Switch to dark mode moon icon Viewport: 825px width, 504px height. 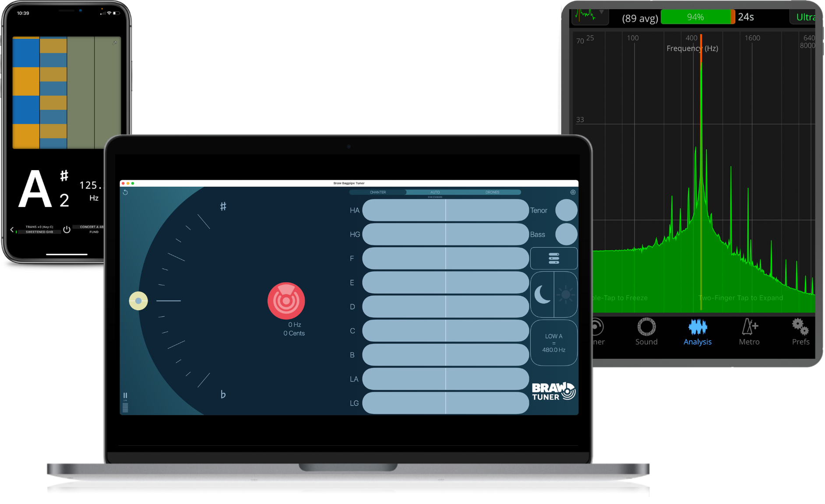543,294
